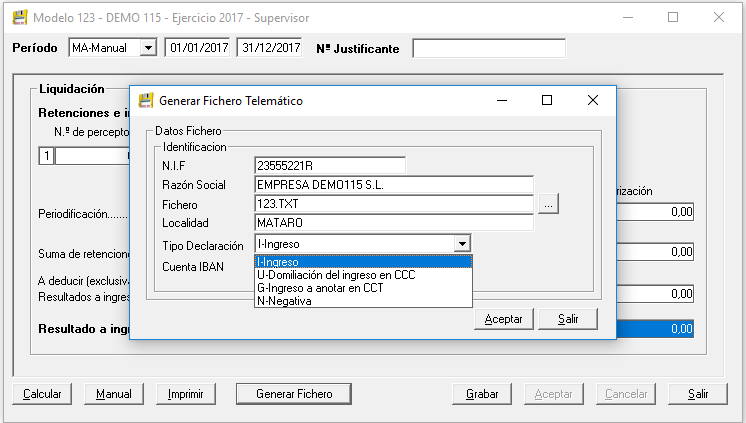The image size is (746, 423).
Task: Click the Manual button
Action: pyautogui.click(x=113, y=394)
